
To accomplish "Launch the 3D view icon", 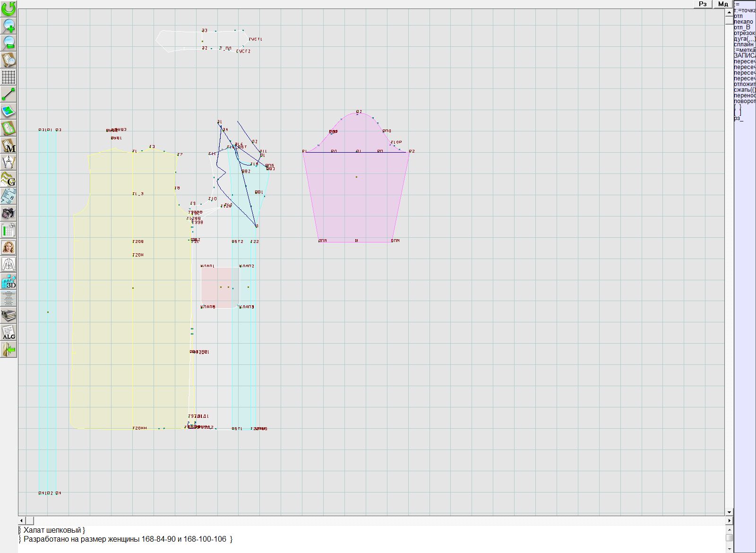I will click(9, 281).
